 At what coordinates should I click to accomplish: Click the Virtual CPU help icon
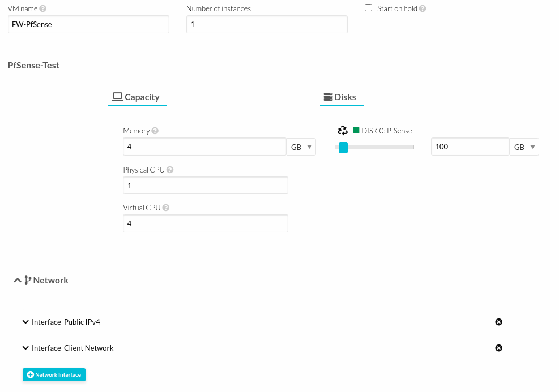(166, 208)
